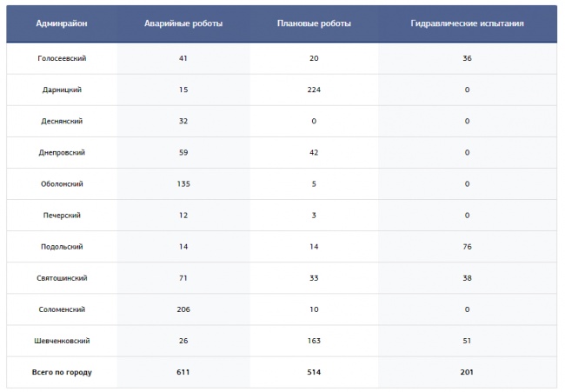Click the Деснянский district name cell

[62, 121]
